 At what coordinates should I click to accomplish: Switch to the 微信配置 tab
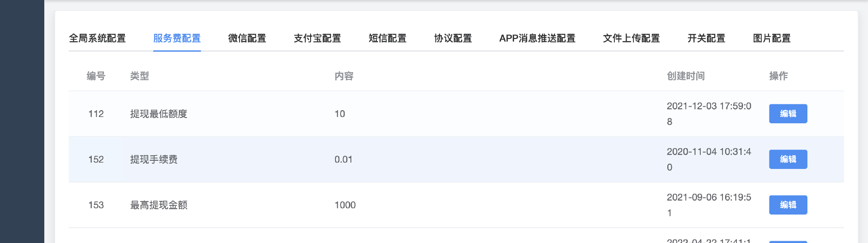(x=247, y=38)
